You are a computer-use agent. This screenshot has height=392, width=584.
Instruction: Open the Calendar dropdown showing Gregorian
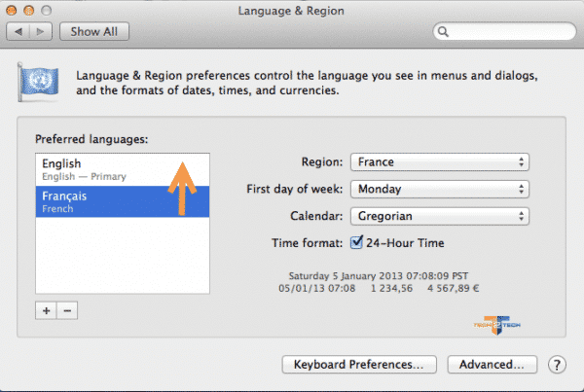click(x=440, y=215)
